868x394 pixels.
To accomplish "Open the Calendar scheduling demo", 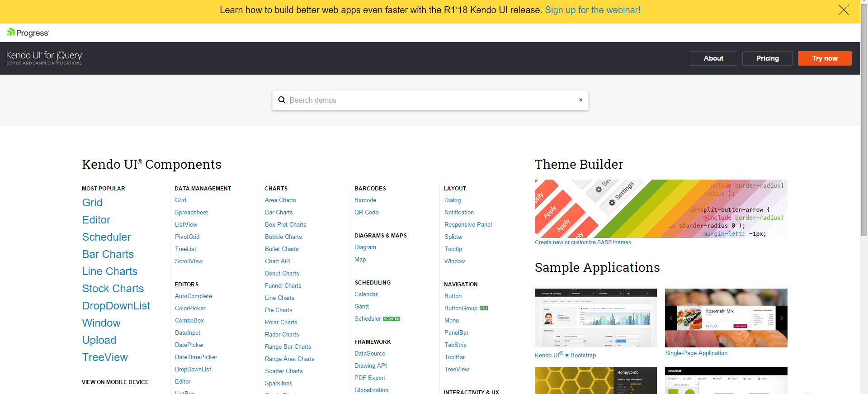I will point(366,294).
